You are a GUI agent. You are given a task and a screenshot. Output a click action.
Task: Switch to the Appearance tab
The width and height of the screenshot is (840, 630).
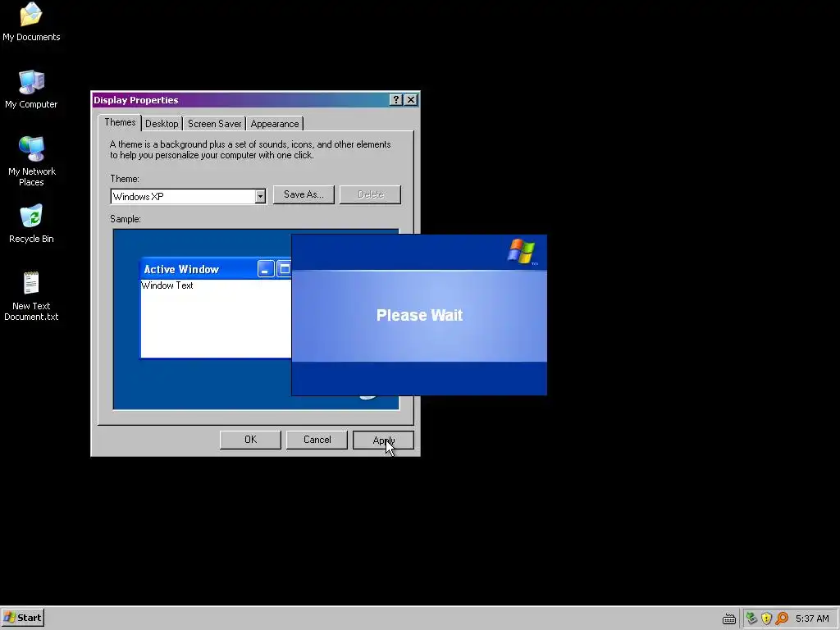coord(275,124)
